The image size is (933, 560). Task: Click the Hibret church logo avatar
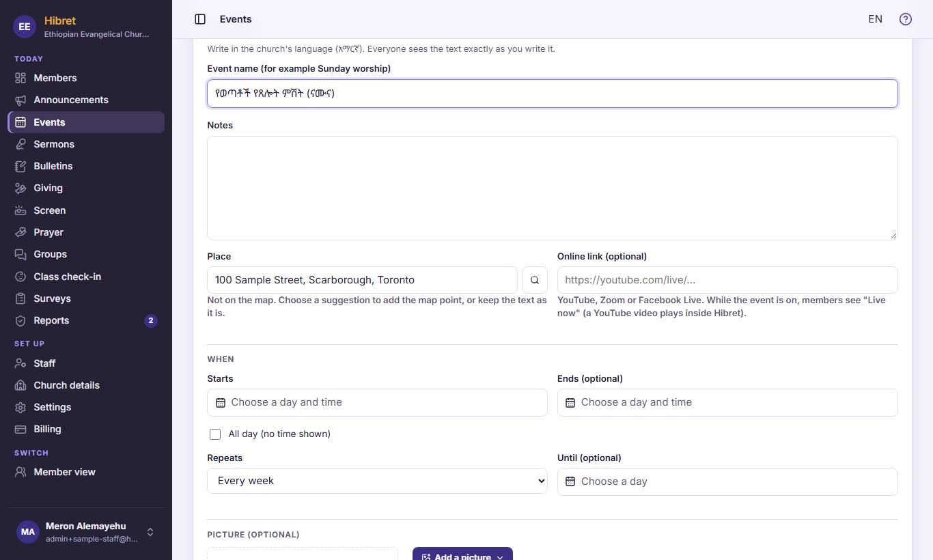coord(25,27)
